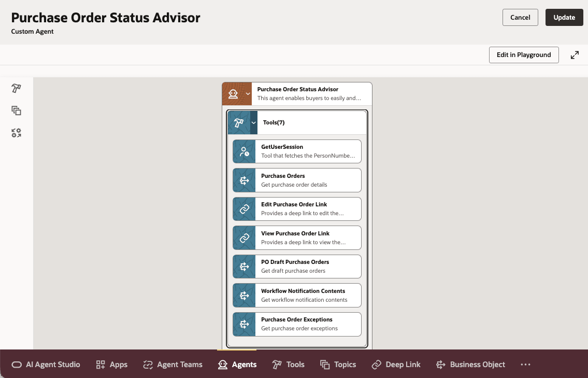Open the overflow menu in the bottom bar

click(x=525, y=365)
